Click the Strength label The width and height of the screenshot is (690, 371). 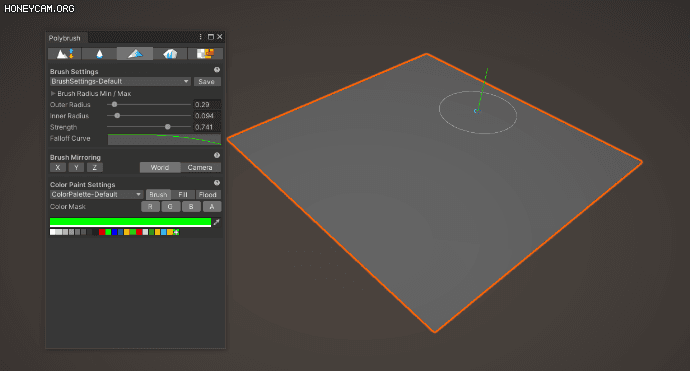tap(63, 127)
